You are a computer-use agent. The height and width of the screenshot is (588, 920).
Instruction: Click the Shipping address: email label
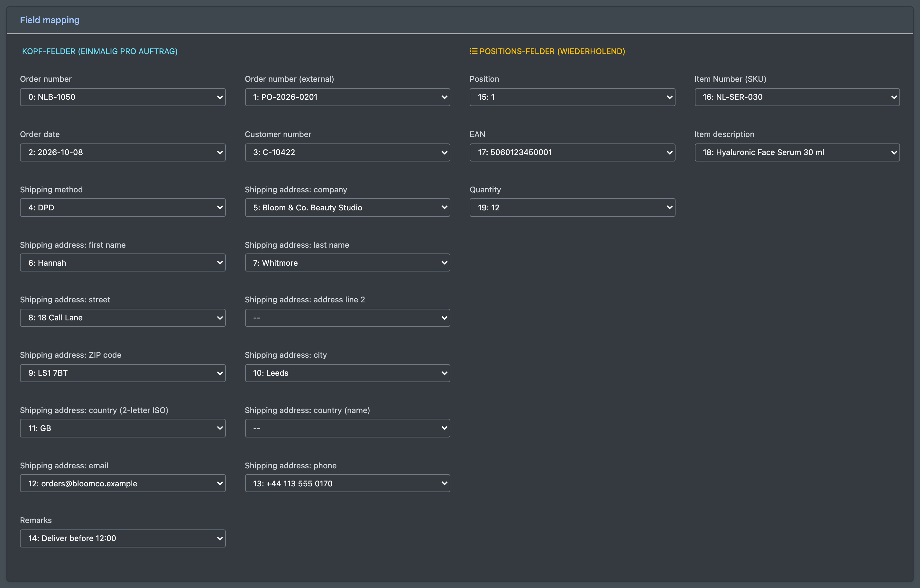[64, 465]
